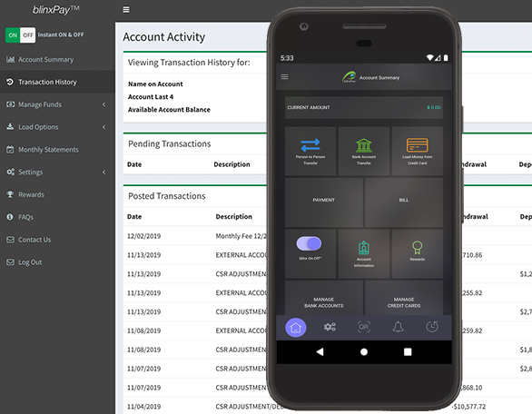
Task: Switch the Instant OFF button
Action: 28,34
